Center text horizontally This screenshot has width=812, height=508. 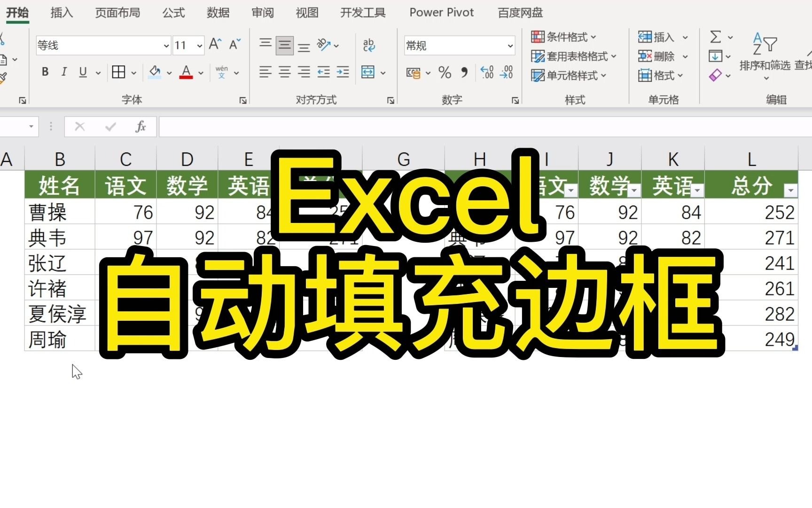point(285,72)
